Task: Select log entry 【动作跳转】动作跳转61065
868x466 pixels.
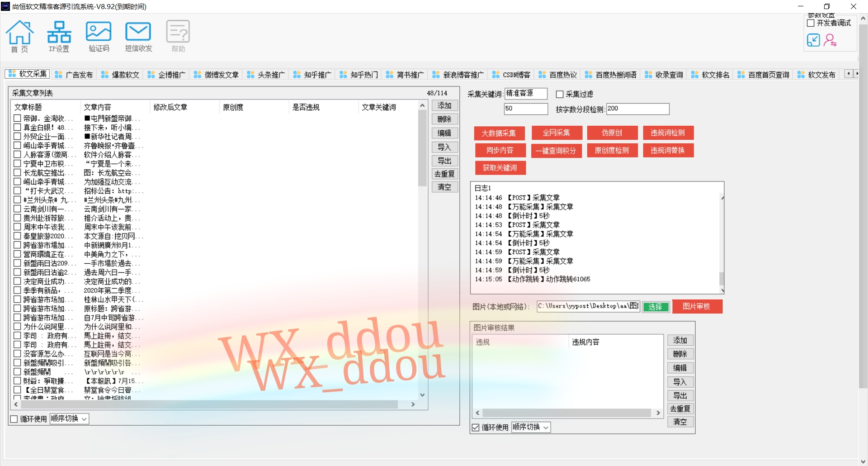Action: click(533, 279)
